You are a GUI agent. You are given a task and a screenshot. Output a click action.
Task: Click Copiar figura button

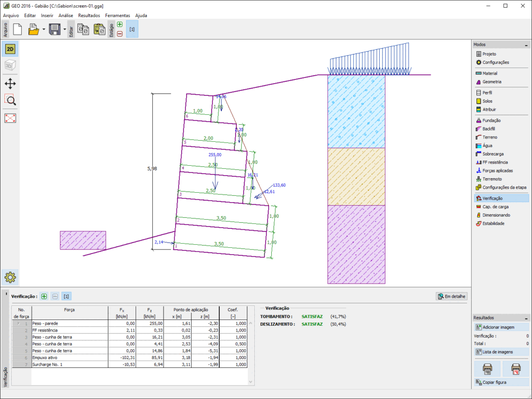point(501,382)
